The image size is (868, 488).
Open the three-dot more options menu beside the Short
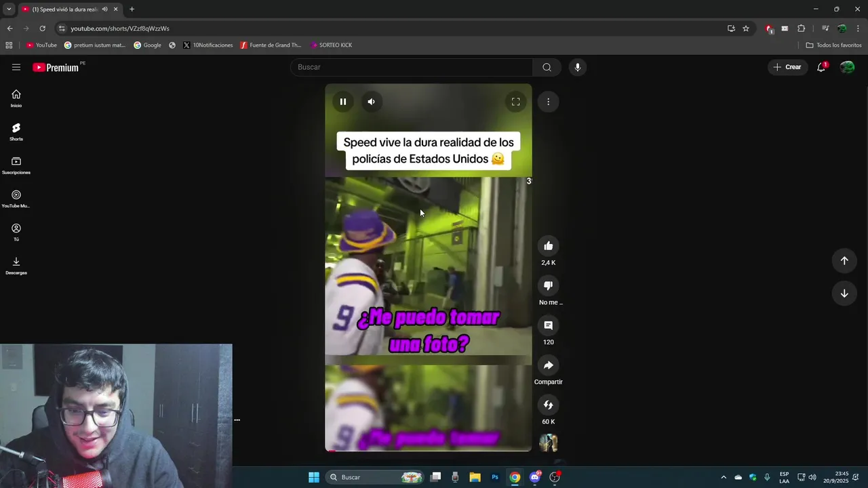click(548, 102)
